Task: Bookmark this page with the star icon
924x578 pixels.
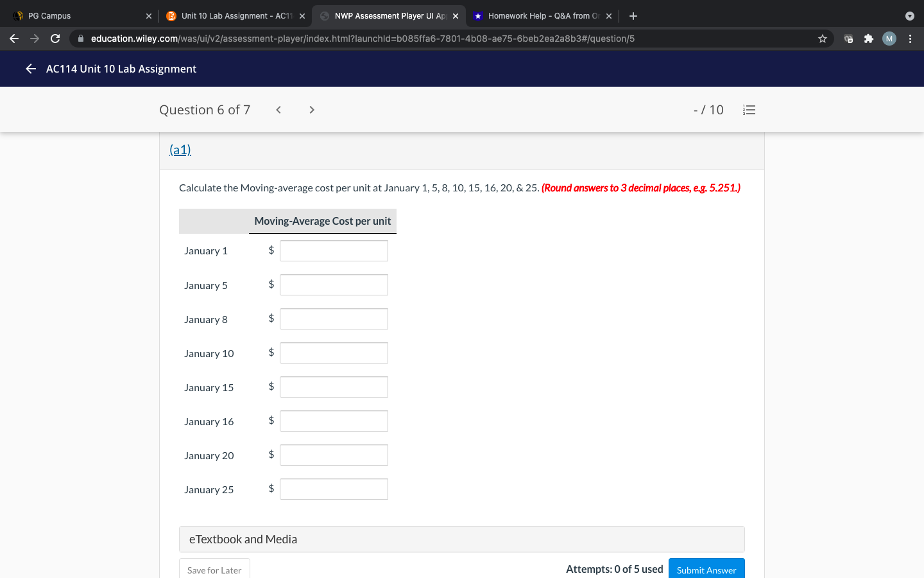Action: (822, 39)
